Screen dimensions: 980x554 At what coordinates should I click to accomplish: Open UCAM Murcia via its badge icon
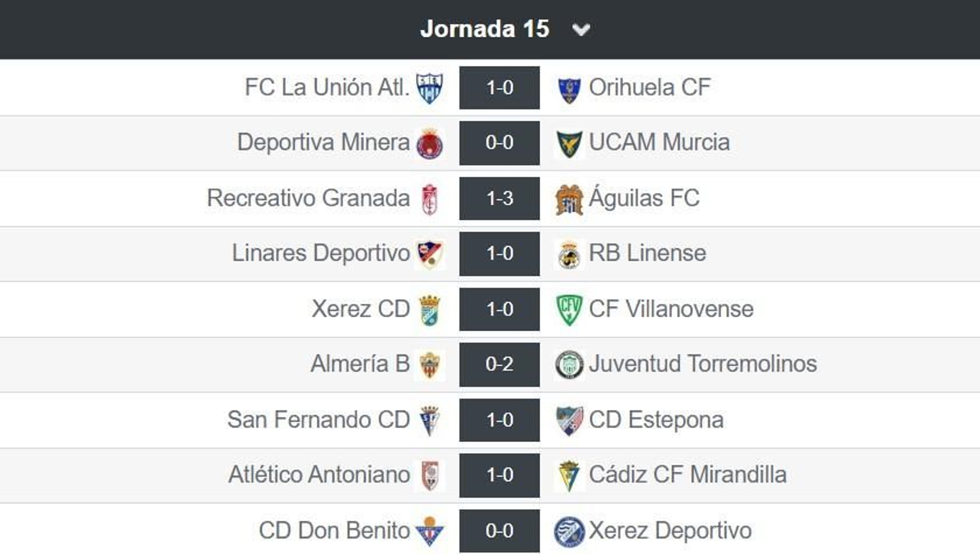point(570,142)
